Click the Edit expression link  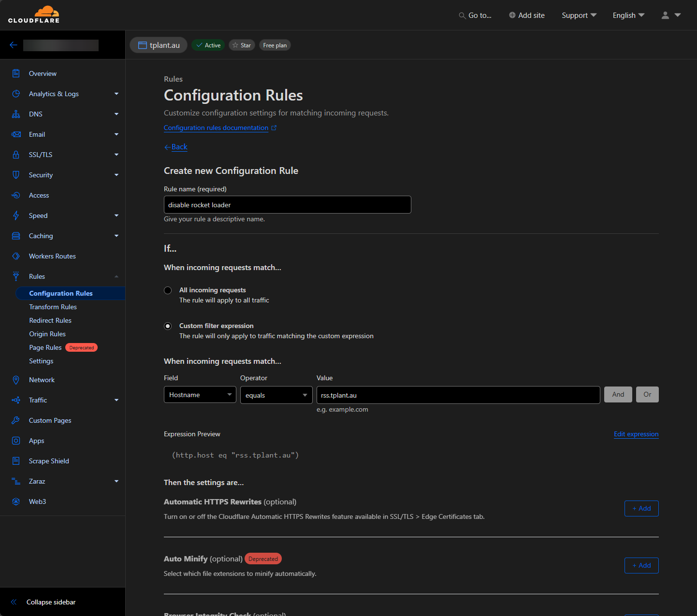point(636,434)
